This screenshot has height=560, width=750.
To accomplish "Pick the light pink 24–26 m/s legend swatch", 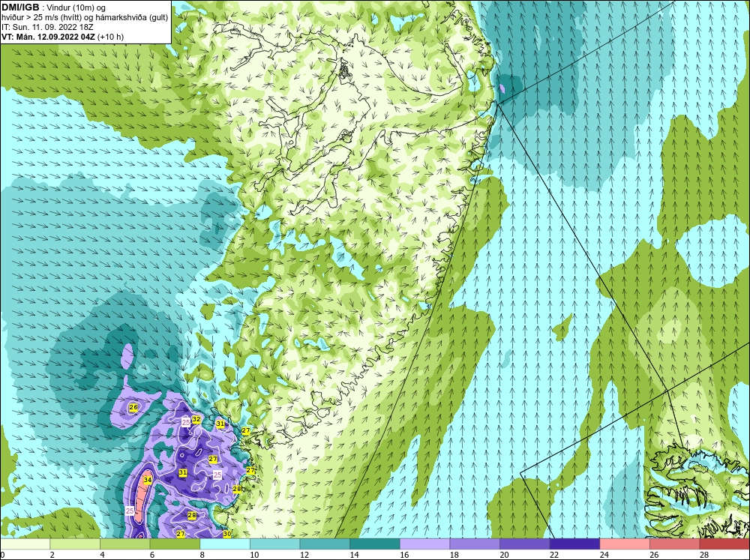I will coord(625,544).
